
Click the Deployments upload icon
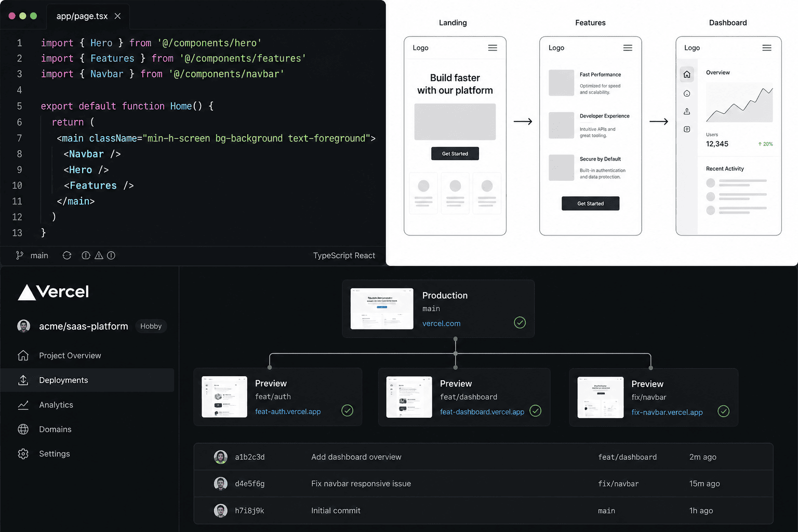(23, 380)
